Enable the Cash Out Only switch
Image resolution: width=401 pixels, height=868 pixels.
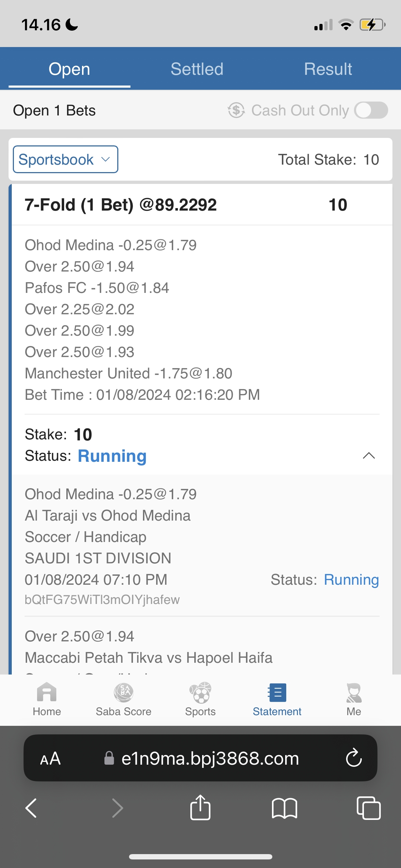coord(371,110)
